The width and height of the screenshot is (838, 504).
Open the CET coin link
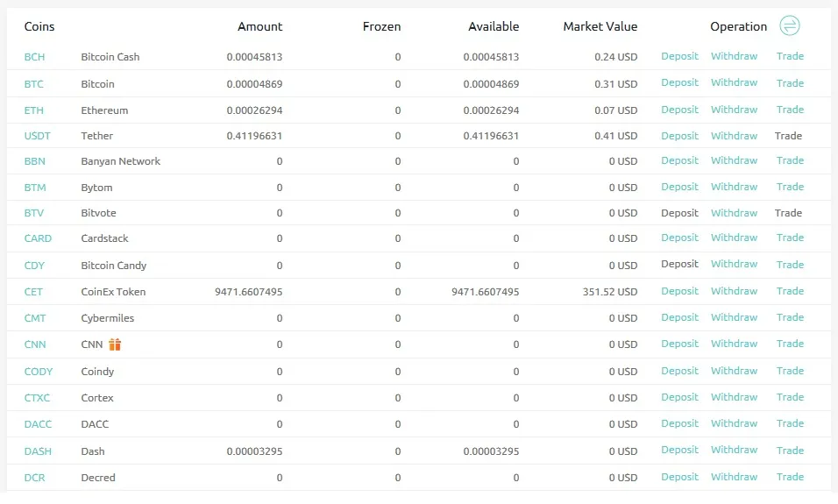click(33, 292)
